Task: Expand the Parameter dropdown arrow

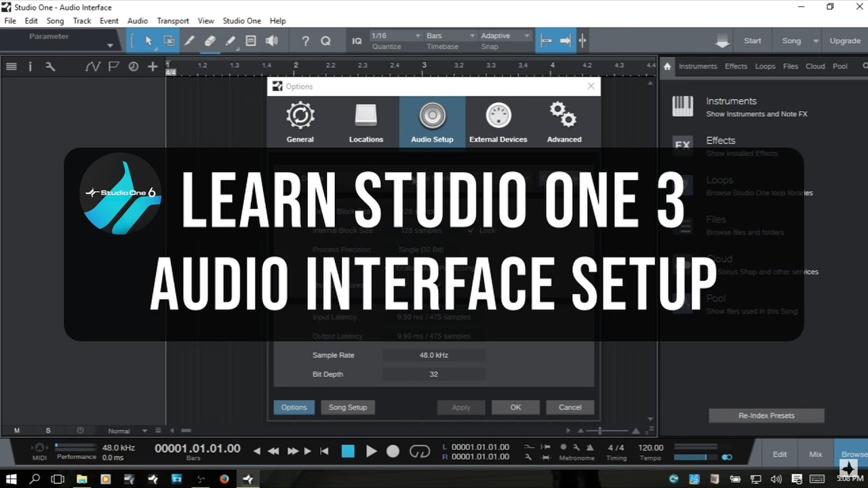Action: pos(110,46)
